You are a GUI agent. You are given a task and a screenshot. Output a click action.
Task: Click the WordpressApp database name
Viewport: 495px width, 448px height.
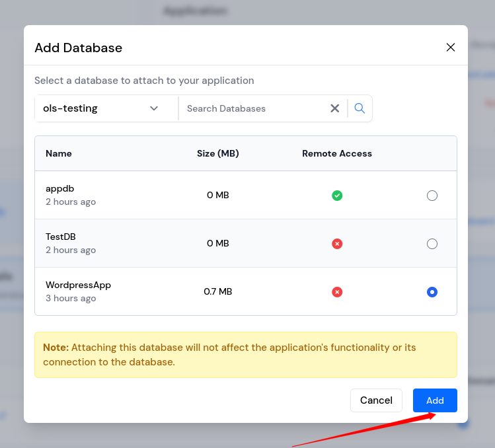[78, 285]
